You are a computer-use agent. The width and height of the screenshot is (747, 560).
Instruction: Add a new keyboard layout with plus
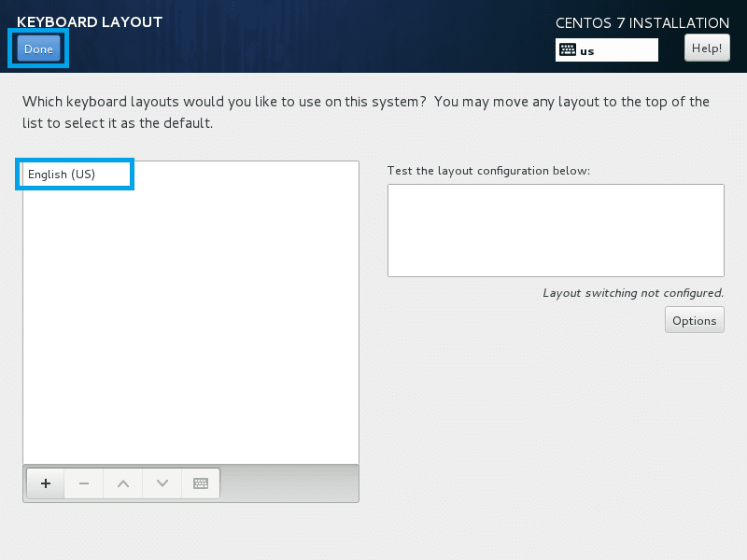(46, 483)
